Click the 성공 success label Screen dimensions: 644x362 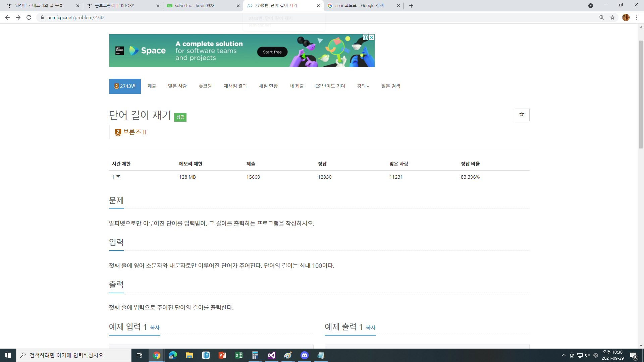pyautogui.click(x=180, y=117)
